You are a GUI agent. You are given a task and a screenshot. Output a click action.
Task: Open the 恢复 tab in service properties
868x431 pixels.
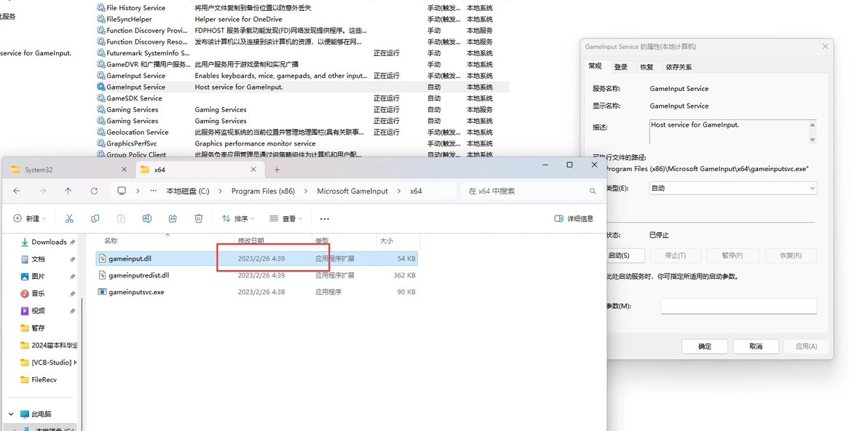(647, 67)
